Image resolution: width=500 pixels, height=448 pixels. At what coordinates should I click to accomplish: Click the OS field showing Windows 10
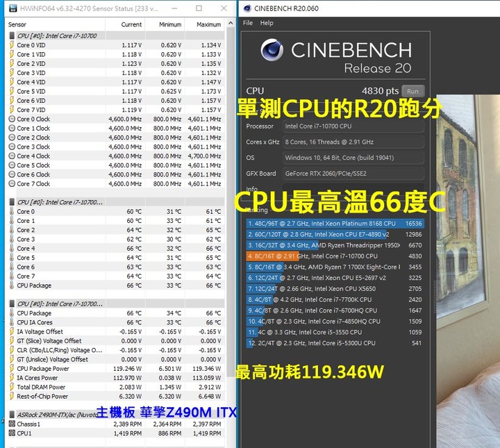[x=353, y=158]
